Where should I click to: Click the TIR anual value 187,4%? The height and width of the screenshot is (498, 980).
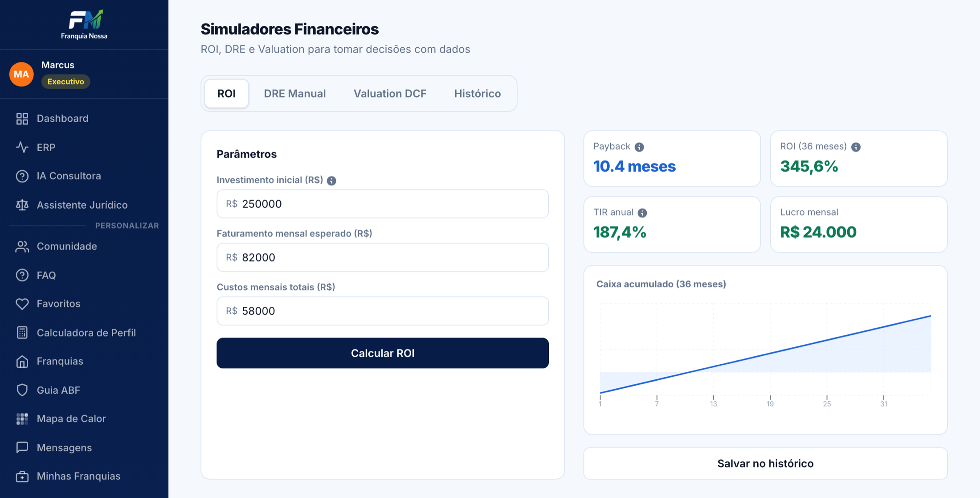620,232
